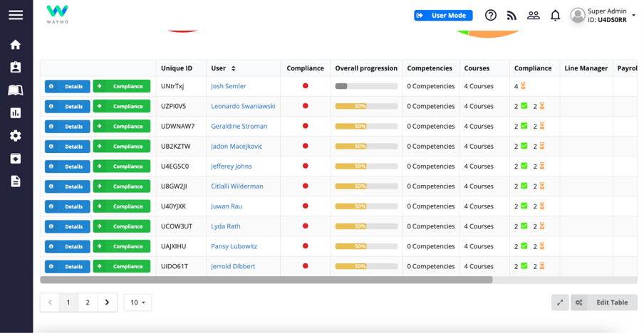
Task: Open Leonardo Swaniawski's profile link
Action: [243, 106]
